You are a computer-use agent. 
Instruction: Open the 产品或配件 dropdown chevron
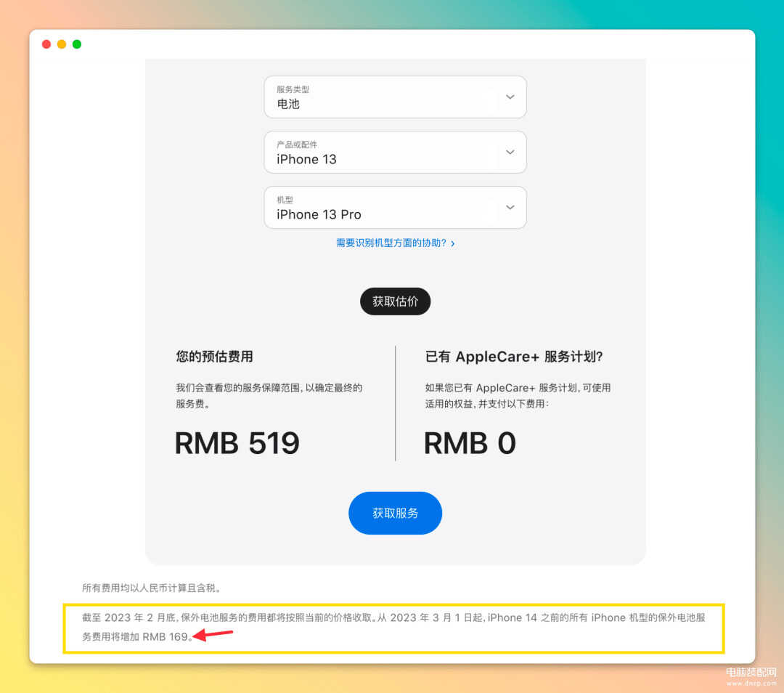(510, 152)
